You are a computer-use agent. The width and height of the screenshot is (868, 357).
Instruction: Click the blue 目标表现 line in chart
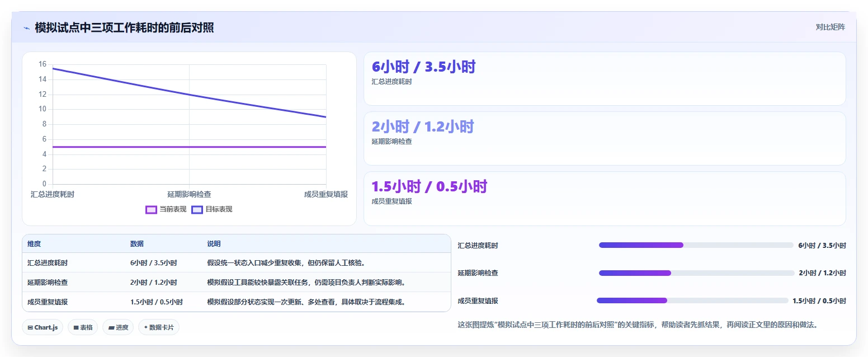click(189, 95)
